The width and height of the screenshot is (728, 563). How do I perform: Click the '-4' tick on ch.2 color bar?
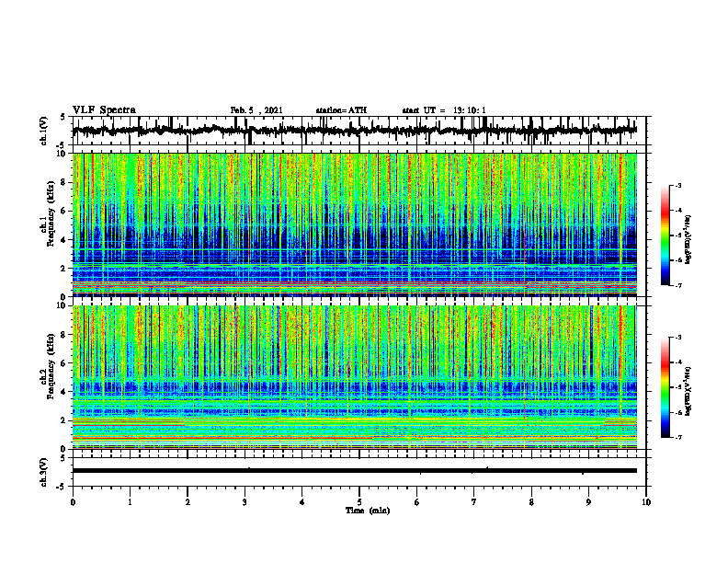point(678,362)
